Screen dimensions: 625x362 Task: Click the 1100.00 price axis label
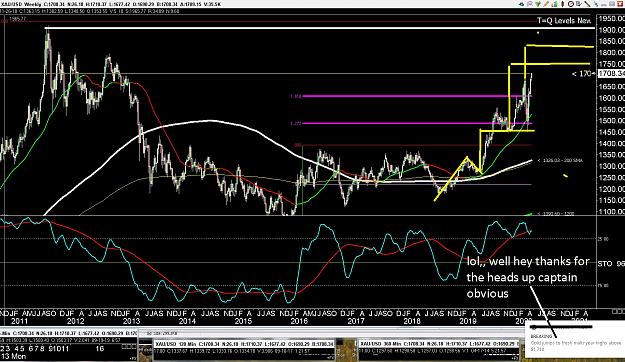click(611, 212)
